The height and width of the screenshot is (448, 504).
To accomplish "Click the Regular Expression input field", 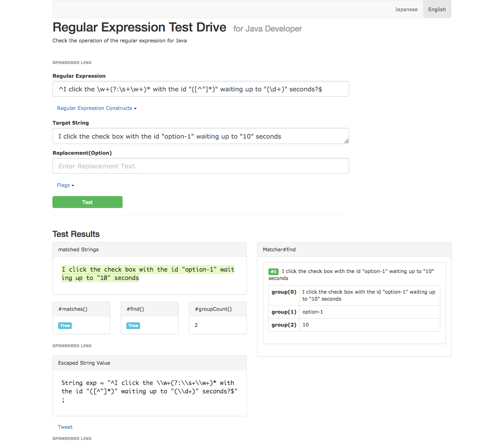I will click(201, 89).
